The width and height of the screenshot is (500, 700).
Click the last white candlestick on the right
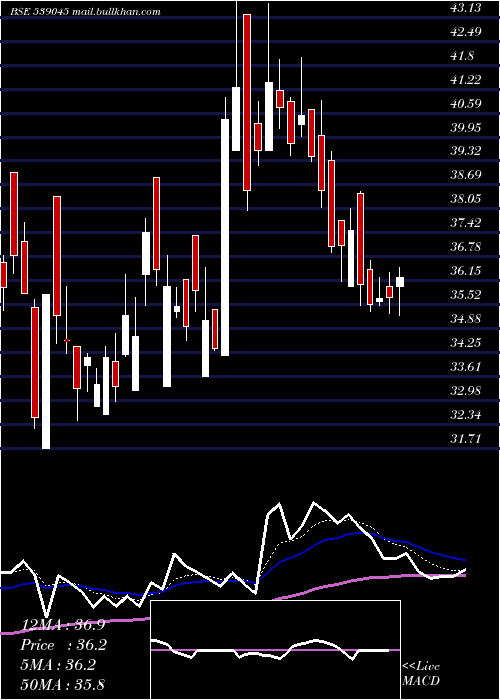[400, 282]
